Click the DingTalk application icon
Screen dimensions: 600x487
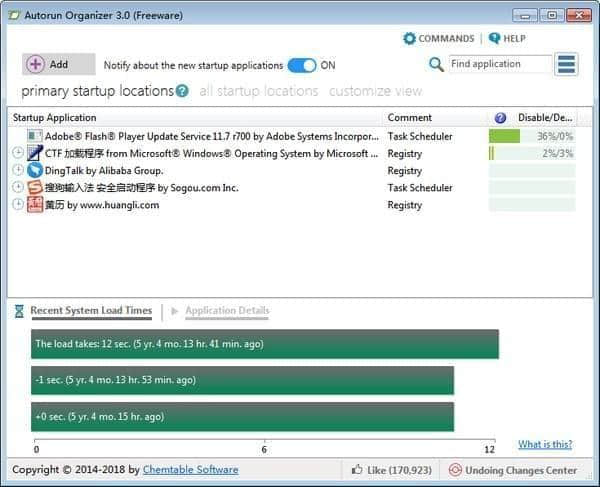coord(35,171)
